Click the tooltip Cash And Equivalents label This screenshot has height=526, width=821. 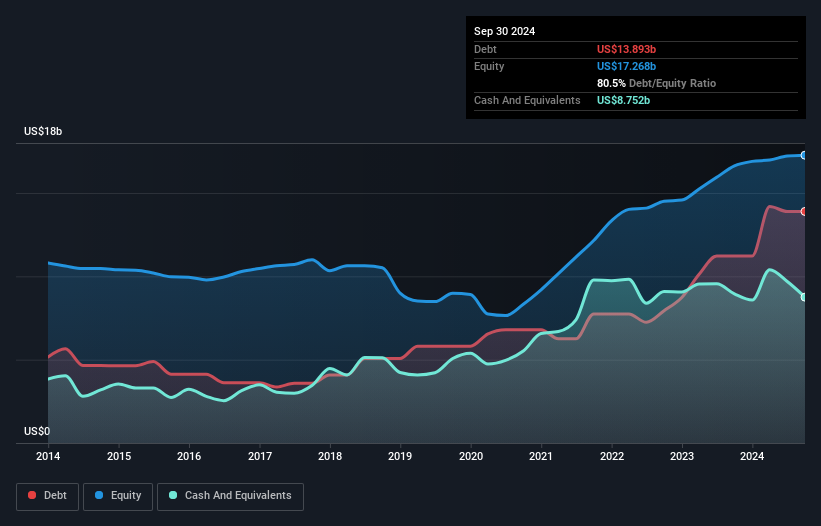(527, 100)
